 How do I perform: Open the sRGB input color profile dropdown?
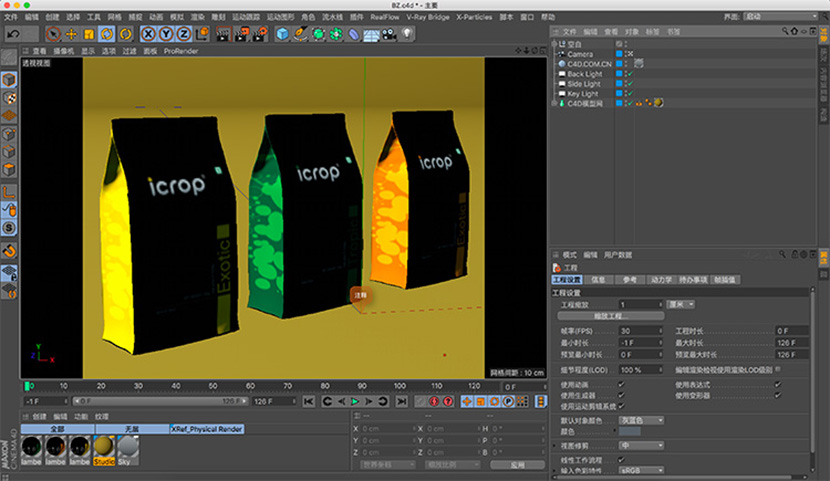tap(642, 470)
